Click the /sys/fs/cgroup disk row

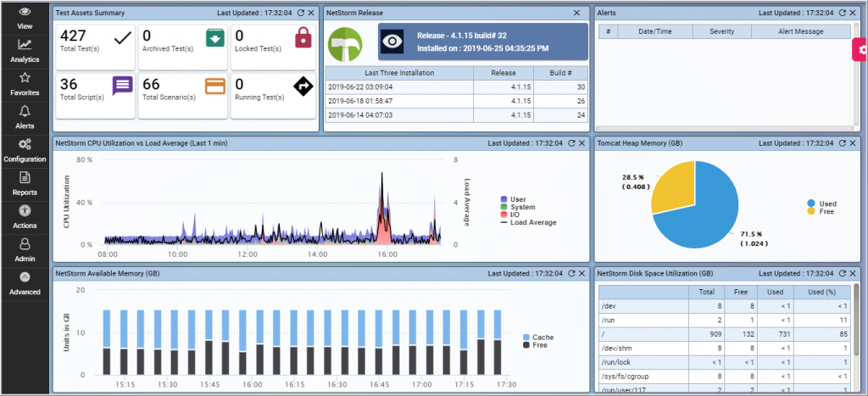[725, 376]
